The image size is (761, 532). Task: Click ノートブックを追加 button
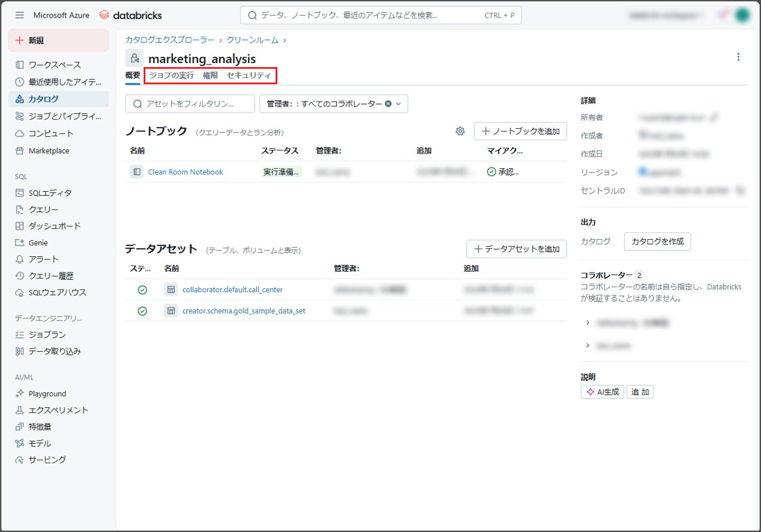coord(520,131)
